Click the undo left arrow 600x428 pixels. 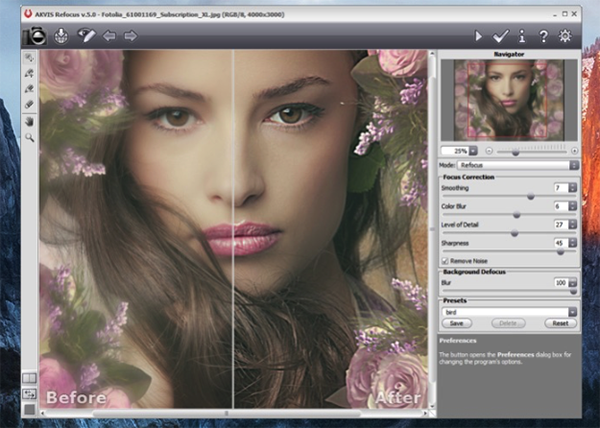(109, 36)
